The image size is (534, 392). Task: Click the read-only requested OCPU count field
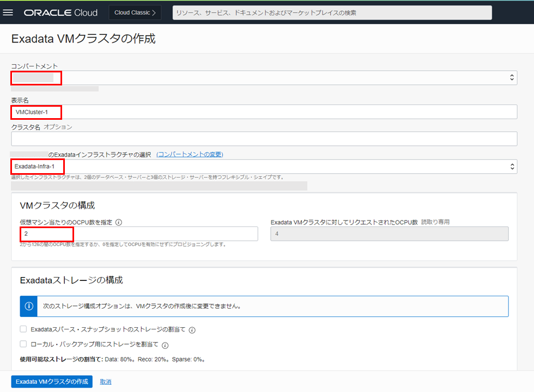click(389, 234)
